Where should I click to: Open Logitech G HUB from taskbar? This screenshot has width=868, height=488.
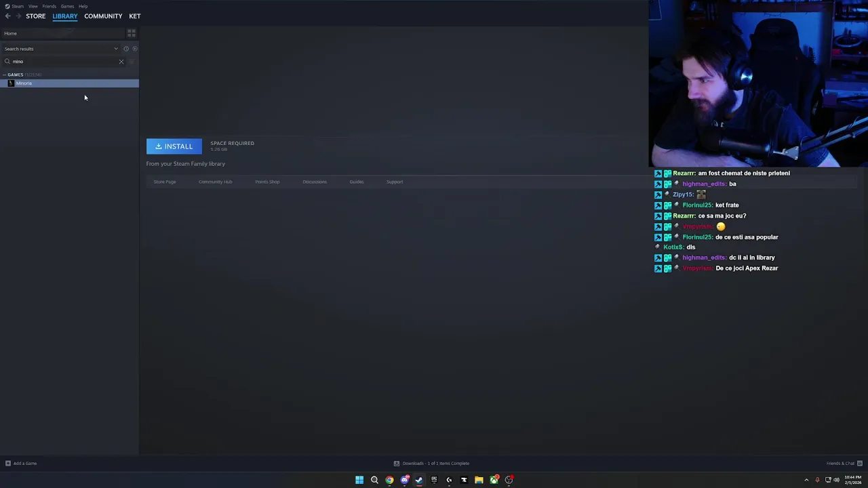449,480
